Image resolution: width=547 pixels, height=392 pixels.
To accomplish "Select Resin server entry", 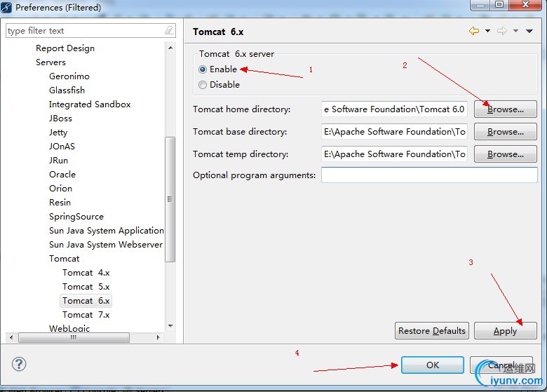I will pos(60,203).
